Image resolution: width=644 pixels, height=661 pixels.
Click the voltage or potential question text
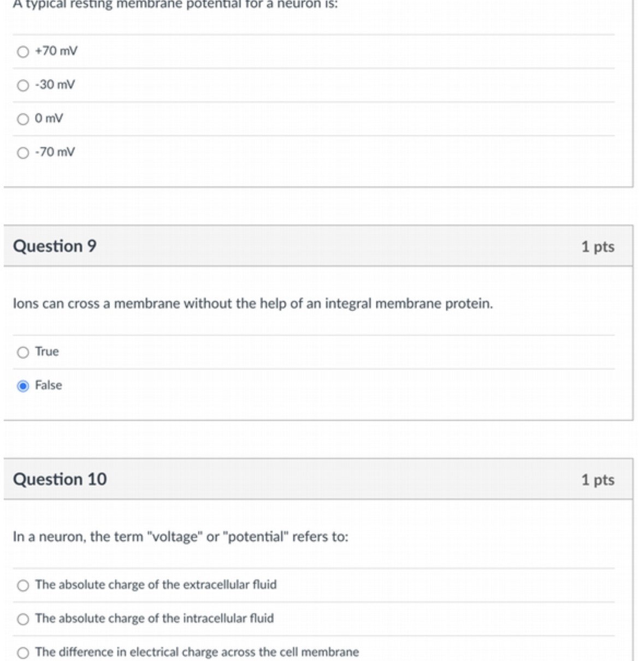point(180,537)
